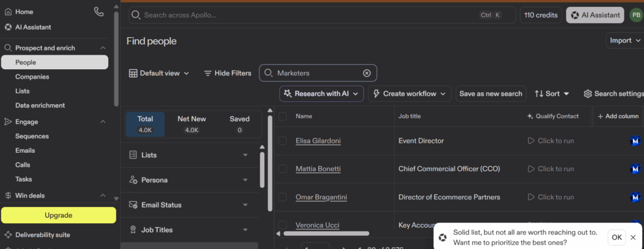Open the Sort dropdown

coord(552,94)
